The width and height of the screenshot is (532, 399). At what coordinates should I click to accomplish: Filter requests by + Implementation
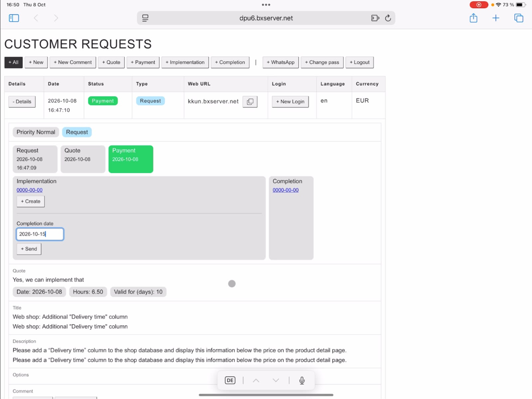point(185,62)
